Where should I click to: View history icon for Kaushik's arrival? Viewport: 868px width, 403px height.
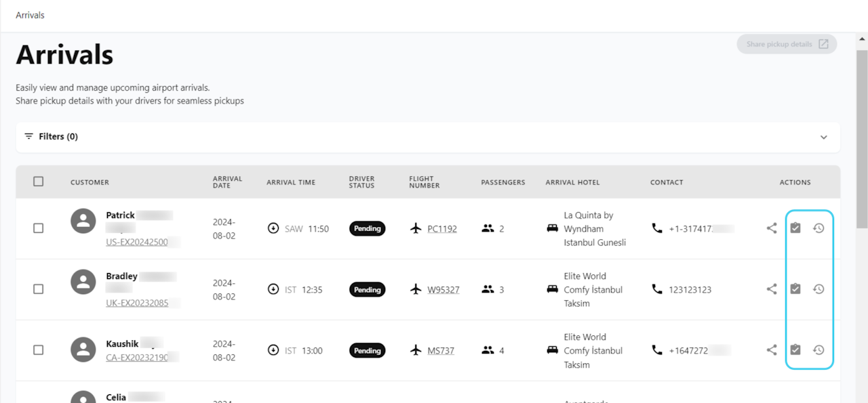pos(818,350)
